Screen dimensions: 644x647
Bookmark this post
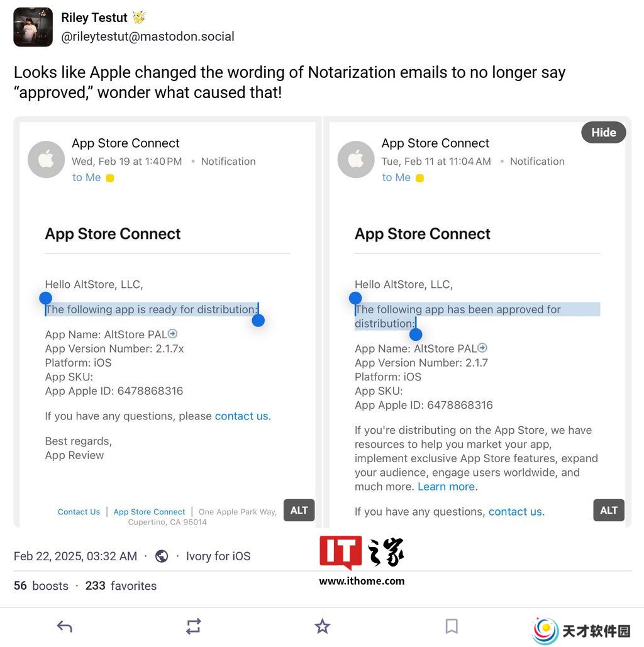(452, 626)
